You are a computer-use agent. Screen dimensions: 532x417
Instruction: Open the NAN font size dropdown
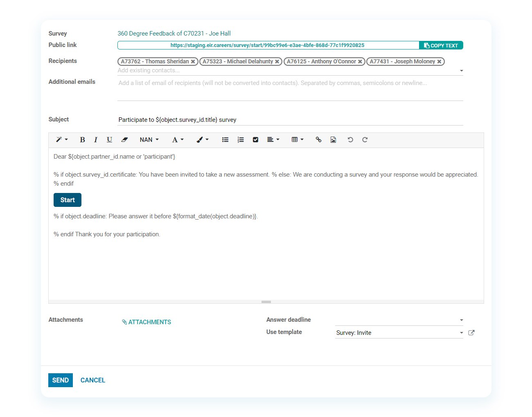tap(149, 140)
